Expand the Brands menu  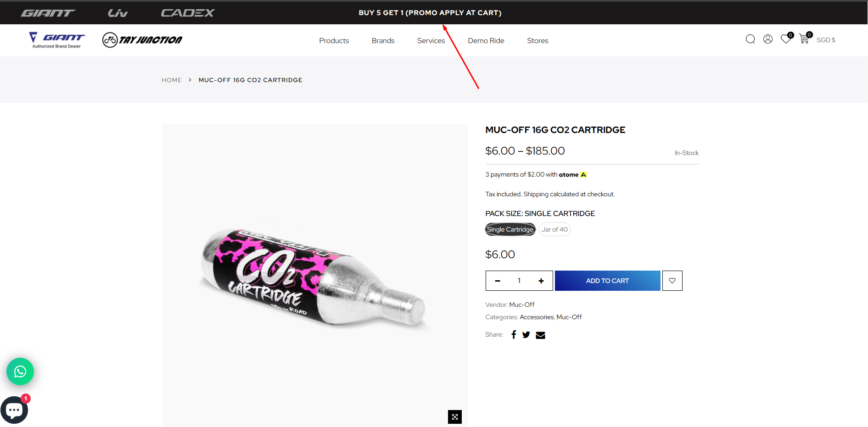pos(383,41)
